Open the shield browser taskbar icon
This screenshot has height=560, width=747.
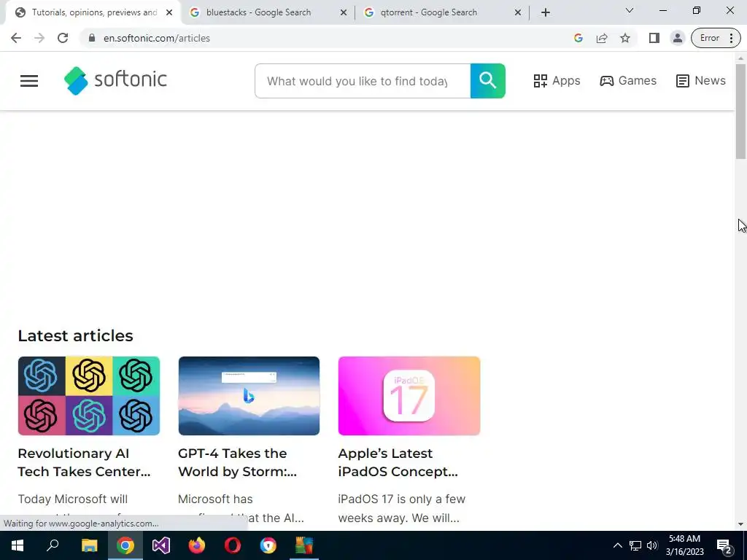click(268, 545)
